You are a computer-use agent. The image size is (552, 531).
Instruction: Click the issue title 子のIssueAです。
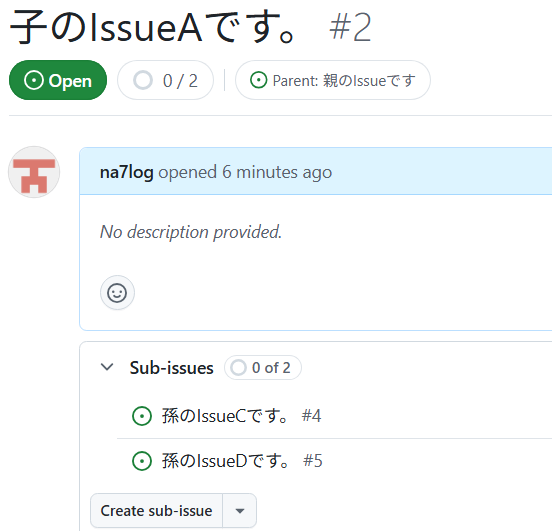pos(153,27)
